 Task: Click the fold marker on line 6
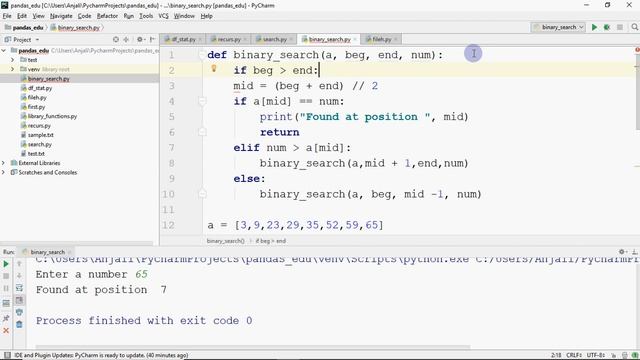202,132
